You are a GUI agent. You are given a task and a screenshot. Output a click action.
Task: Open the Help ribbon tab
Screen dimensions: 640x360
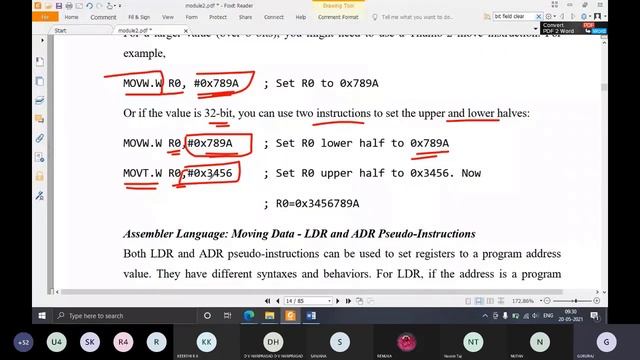point(301,17)
